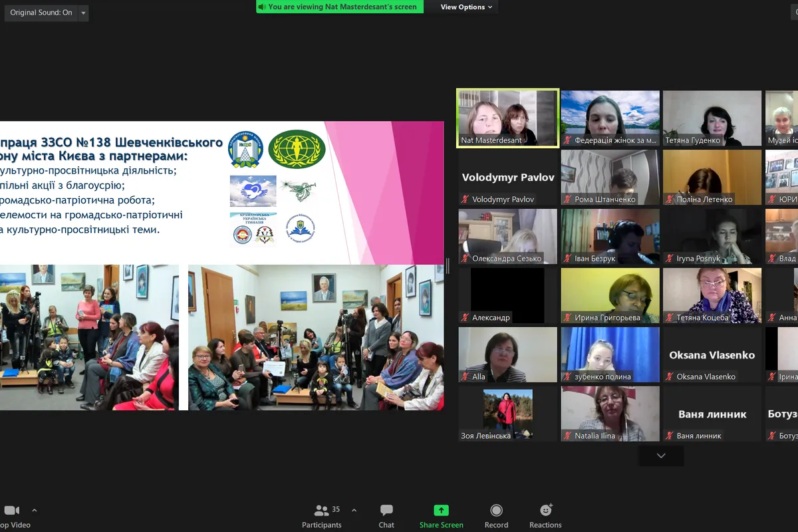Click the screen-viewing notification banner
The image size is (798, 532).
click(x=340, y=7)
